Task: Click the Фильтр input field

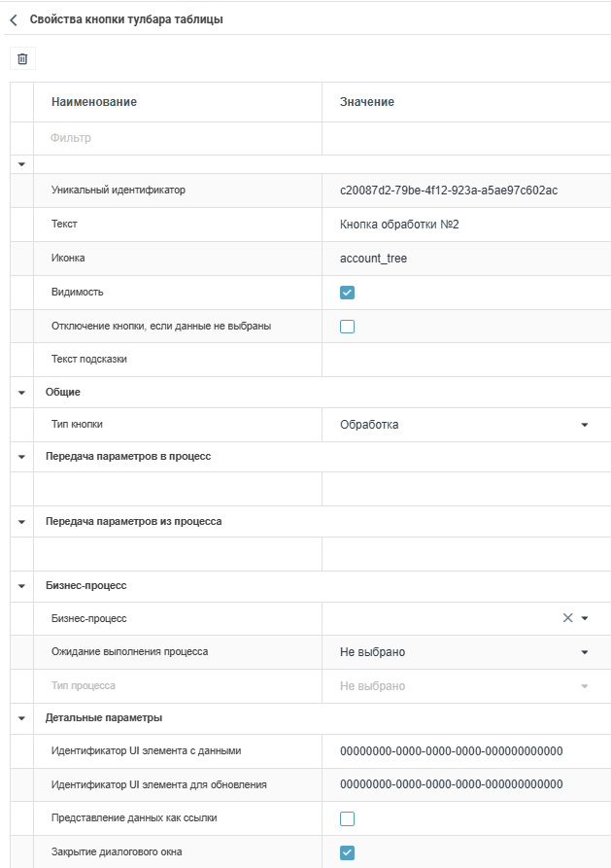Action: pyautogui.click(x=175, y=138)
